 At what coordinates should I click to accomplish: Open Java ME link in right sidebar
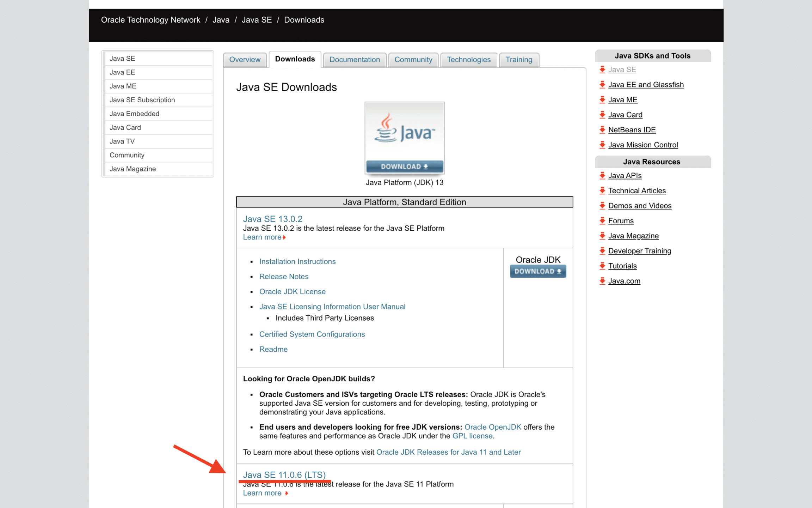click(x=623, y=100)
